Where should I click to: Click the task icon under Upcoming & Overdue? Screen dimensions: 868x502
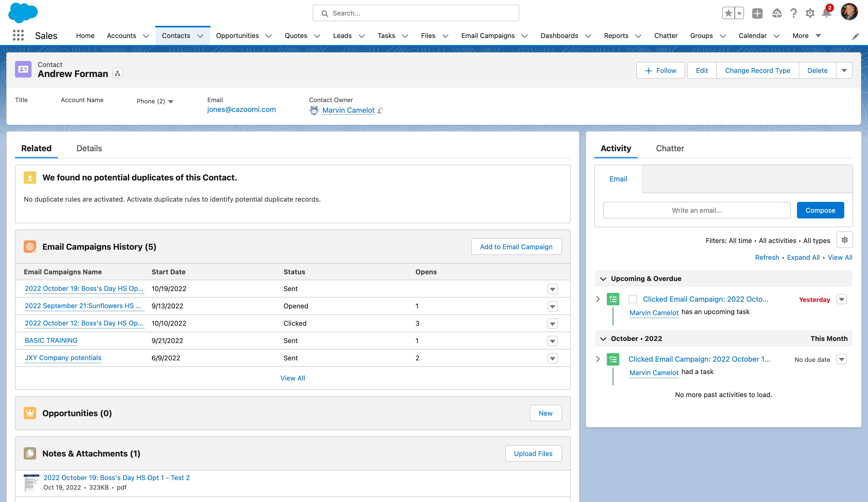pyautogui.click(x=613, y=299)
